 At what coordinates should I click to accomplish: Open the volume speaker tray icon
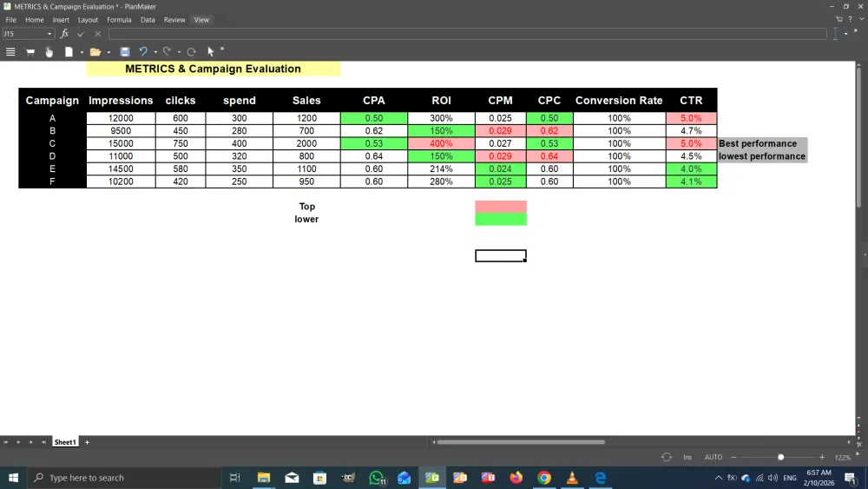[x=773, y=478]
